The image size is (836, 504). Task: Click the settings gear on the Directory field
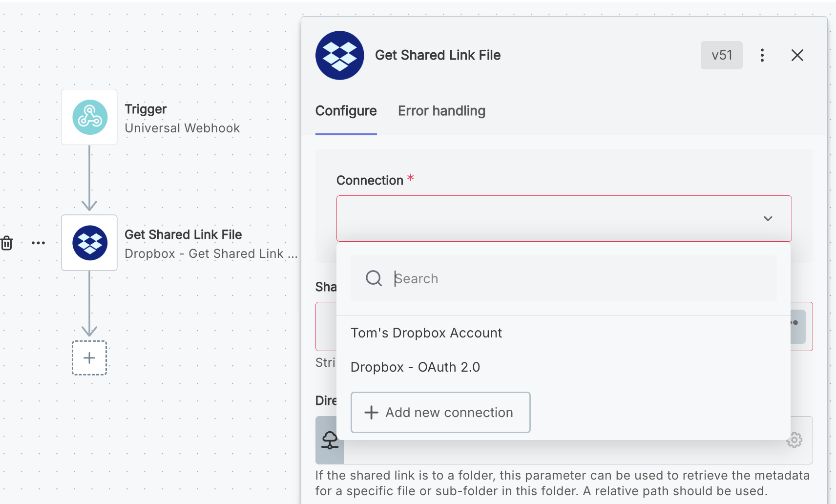point(794,440)
